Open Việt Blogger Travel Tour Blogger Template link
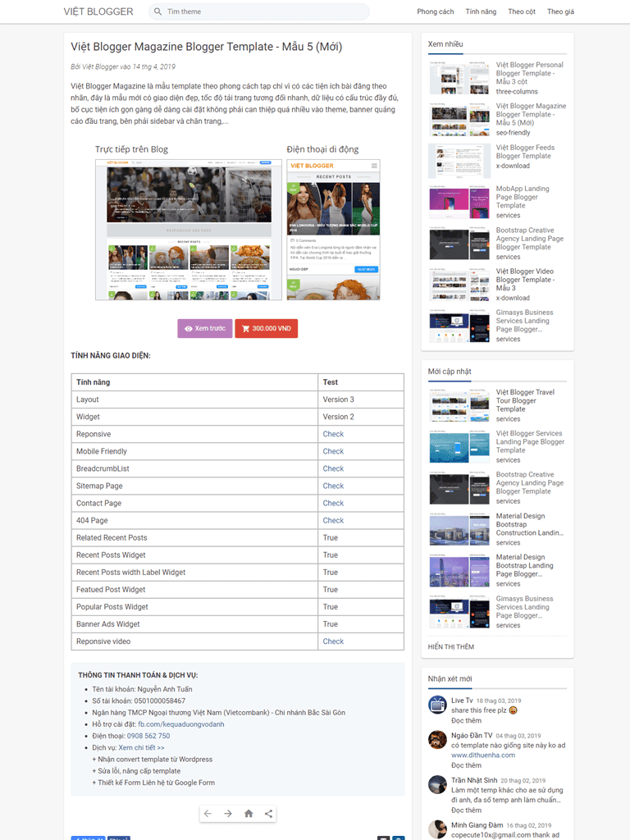The height and width of the screenshot is (840, 630). (526, 400)
